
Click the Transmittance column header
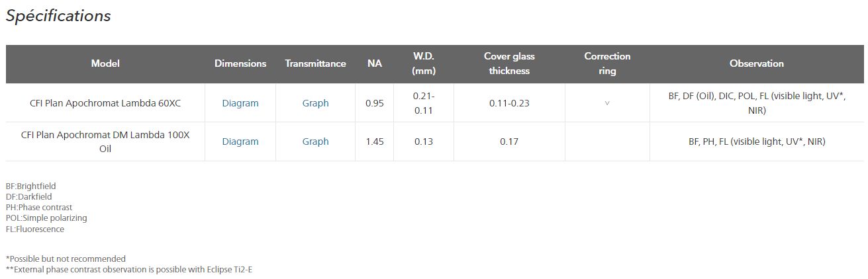point(315,63)
